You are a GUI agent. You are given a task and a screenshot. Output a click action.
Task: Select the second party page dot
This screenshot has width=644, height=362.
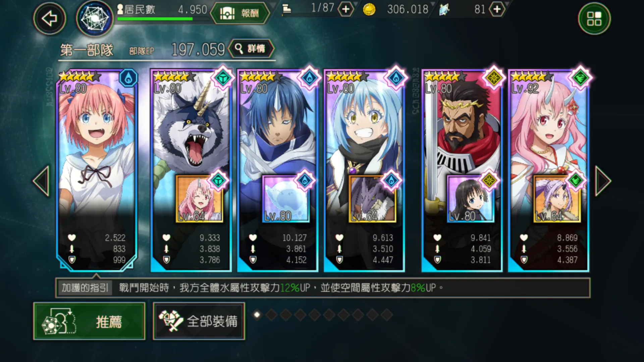point(271,315)
